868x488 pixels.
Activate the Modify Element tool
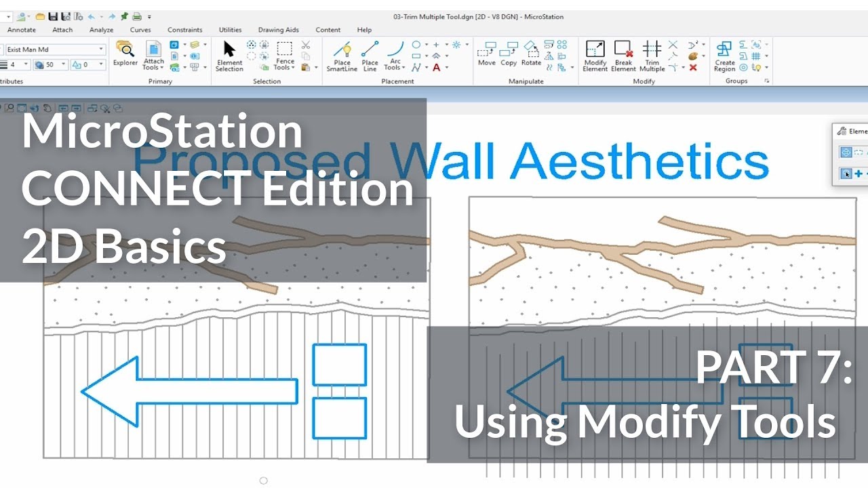595,57
